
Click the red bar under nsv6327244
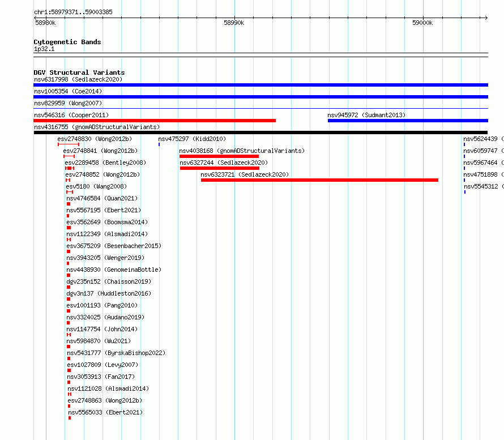tap(220, 168)
